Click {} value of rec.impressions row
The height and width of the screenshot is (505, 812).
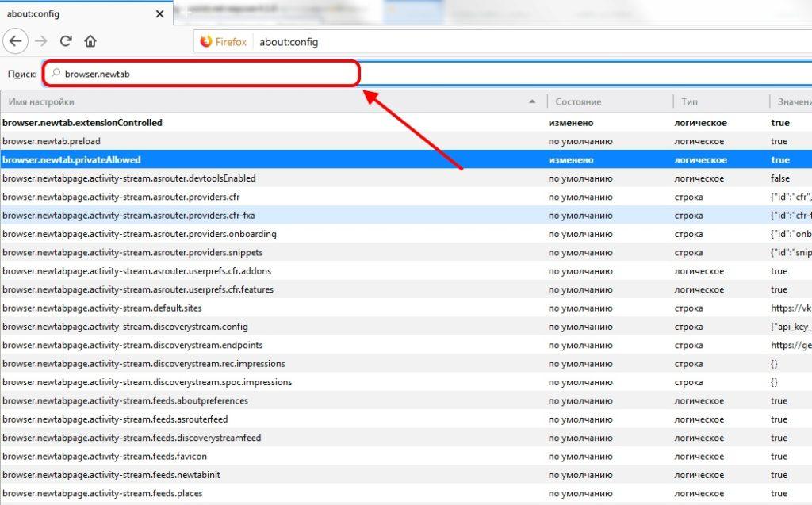[x=774, y=364]
